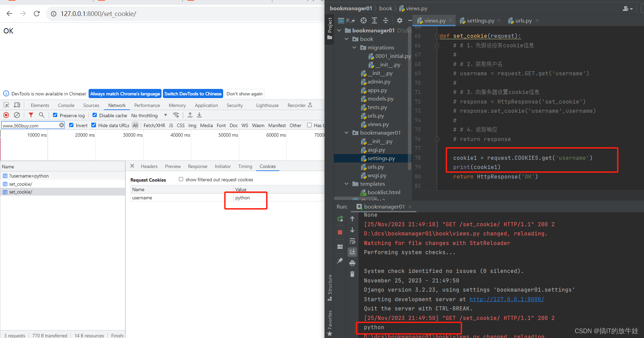Click the Up the stack trace arrow
The height and width of the screenshot is (338, 644).
352,219
